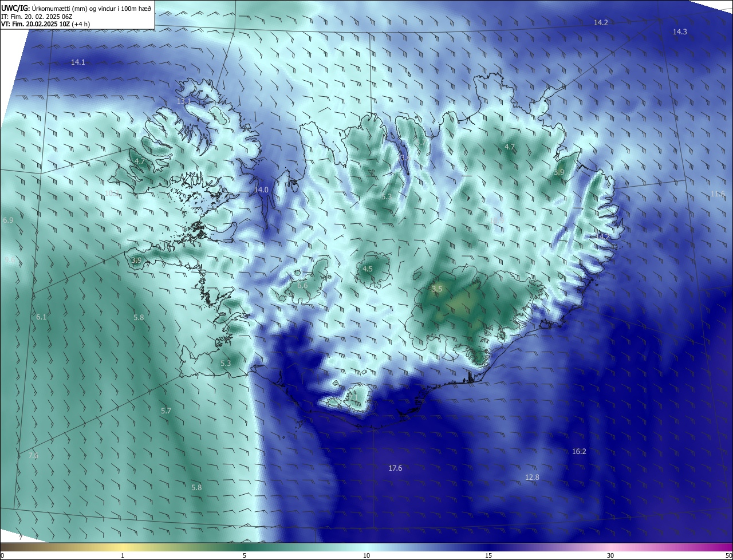The height and width of the screenshot is (560, 733).
Task: Click the colorbar tick label 0
Action: [x=2, y=555]
